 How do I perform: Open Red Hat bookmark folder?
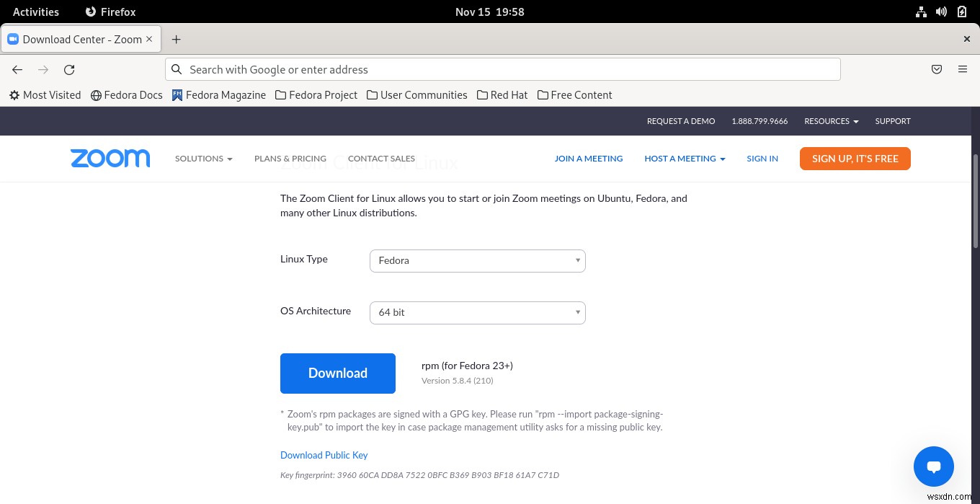[x=502, y=95]
